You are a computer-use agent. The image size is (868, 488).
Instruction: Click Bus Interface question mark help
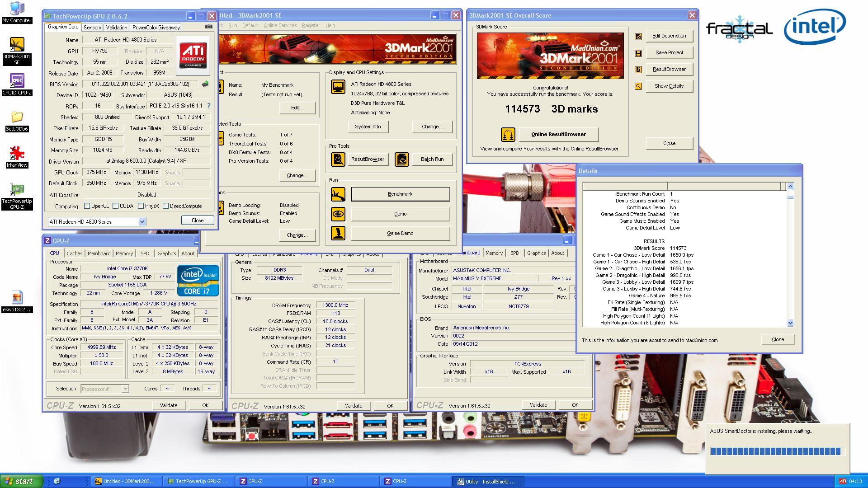(209, 106)
